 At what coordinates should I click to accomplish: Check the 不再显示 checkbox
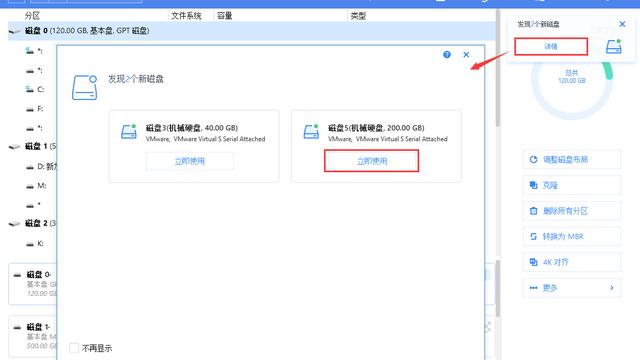coord(74,348)
